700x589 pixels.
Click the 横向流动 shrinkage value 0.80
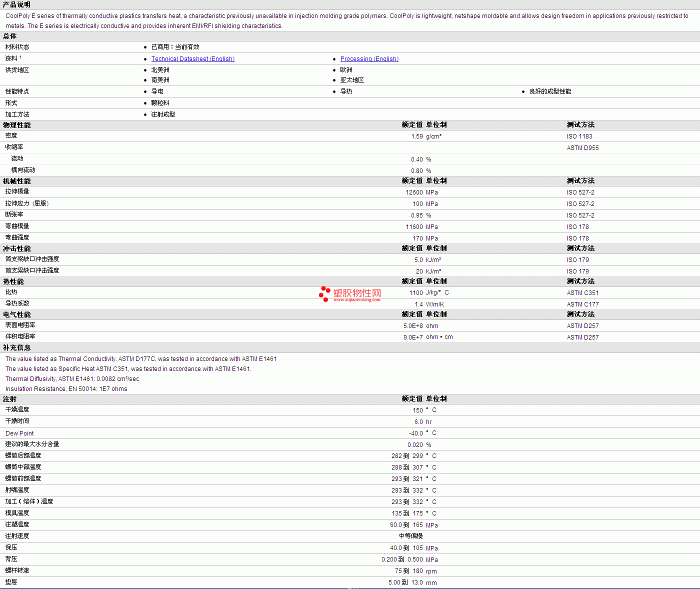coord(417,171)
